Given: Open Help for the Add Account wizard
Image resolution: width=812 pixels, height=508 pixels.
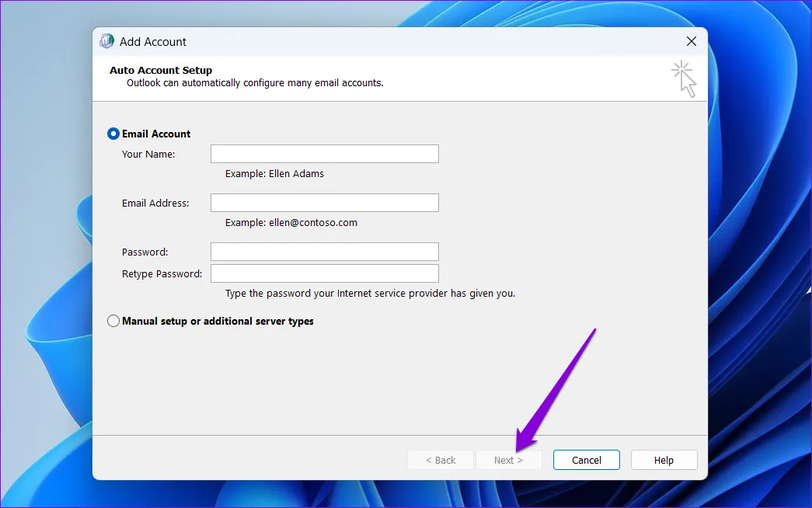Looking at the screenshot, I should pos(664,460).
